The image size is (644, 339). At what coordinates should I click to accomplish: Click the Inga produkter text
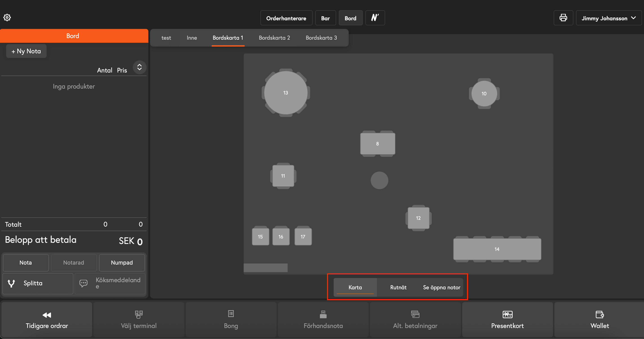coord(74,86)
